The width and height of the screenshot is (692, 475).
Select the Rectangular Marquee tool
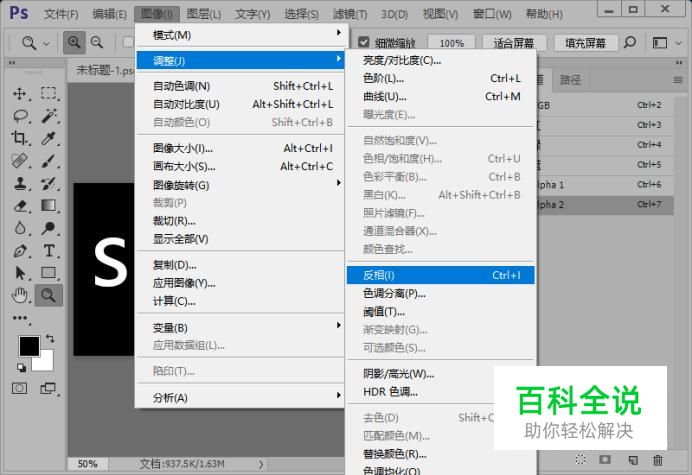coord(49,93)
